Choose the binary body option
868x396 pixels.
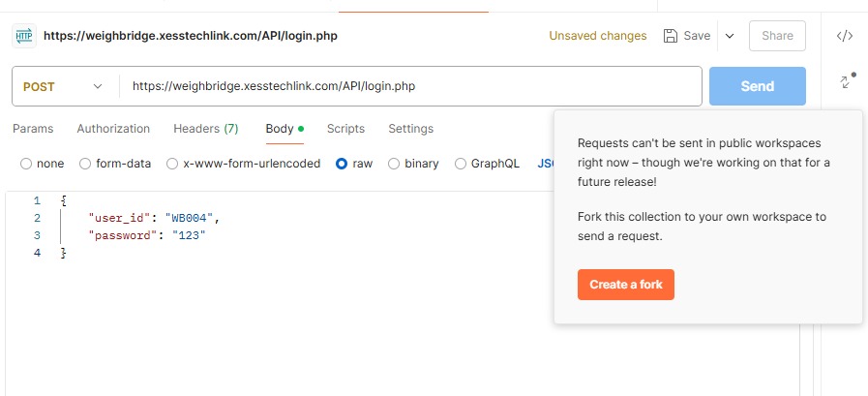pos(394,164)
